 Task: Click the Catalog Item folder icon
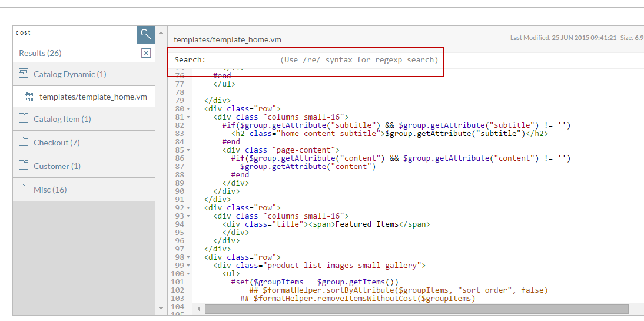(24, 118)
